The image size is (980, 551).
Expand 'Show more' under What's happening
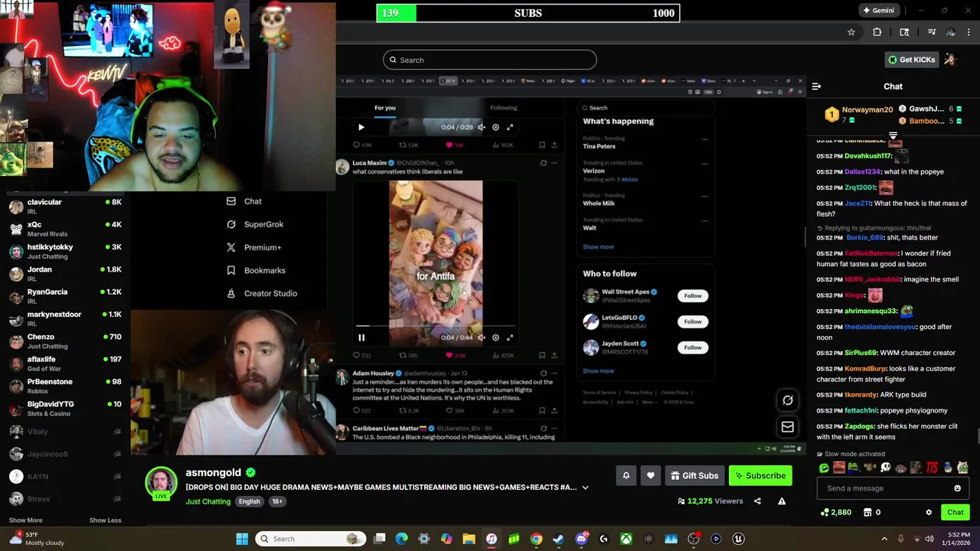598,246
